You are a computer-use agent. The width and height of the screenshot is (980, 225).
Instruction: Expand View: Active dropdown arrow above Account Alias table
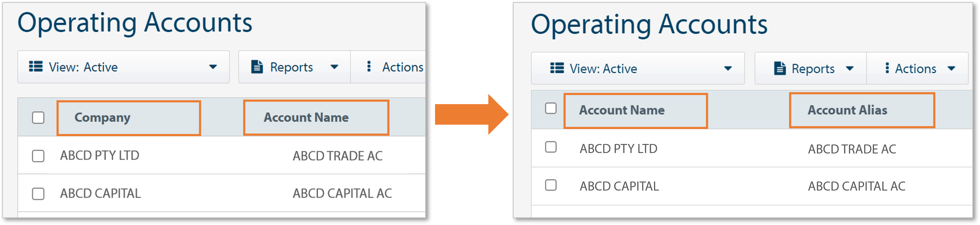pos(728,68)
